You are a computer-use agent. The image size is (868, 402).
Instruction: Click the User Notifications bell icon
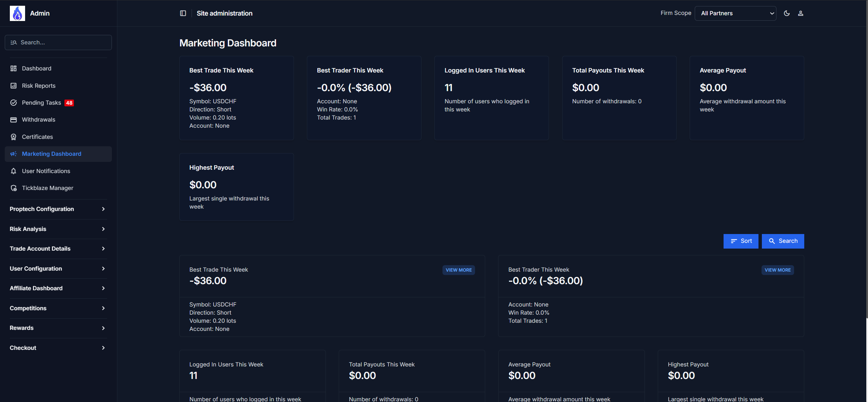coord(14,171)
